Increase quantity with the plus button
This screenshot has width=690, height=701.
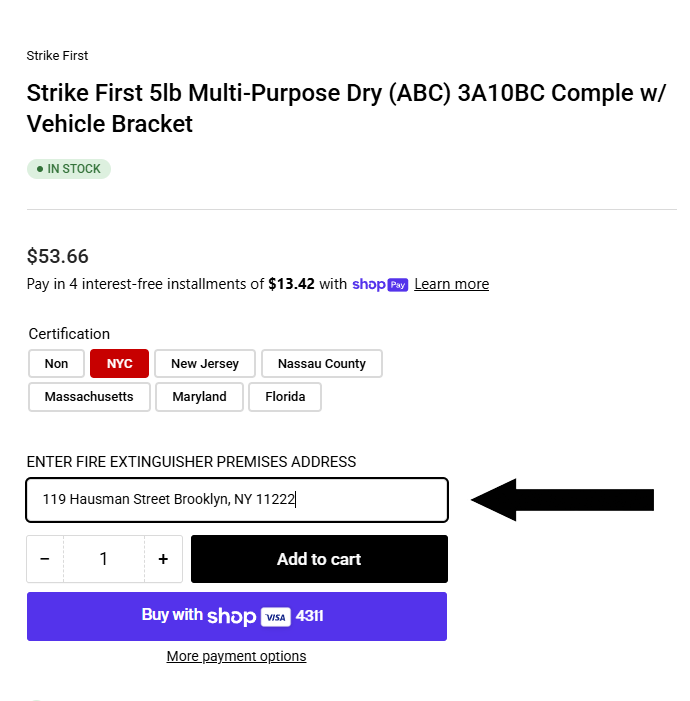click(163, 559)
